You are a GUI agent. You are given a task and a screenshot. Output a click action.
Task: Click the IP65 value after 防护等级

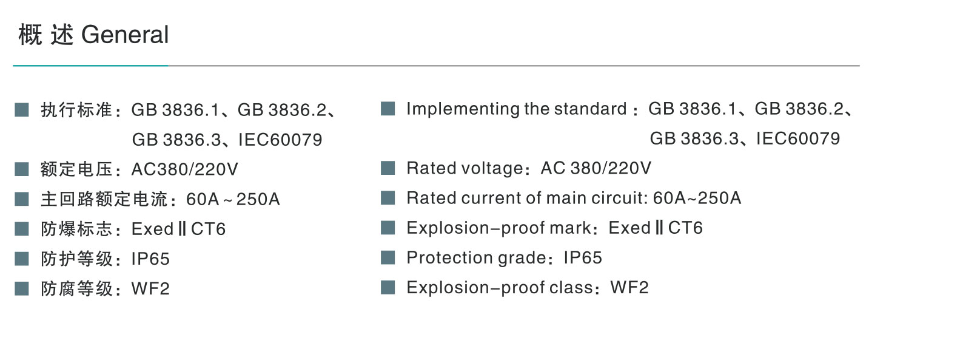pyautogui.click(x=150, y=259)
